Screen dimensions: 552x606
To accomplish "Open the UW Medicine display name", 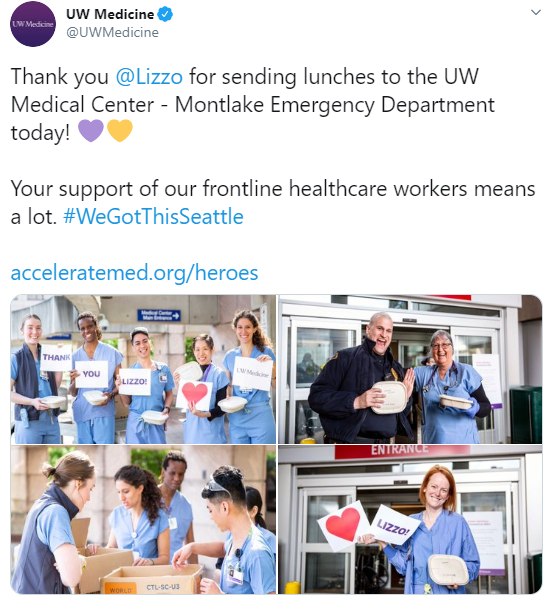I will [110, 14].
